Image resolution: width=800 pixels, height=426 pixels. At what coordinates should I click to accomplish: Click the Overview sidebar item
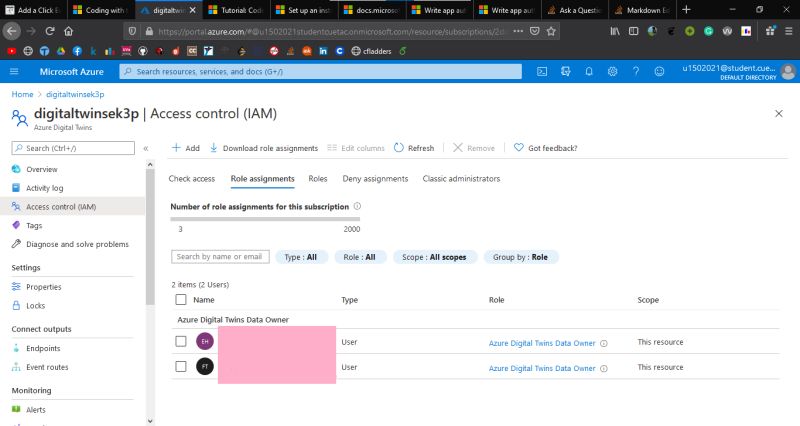coord(42,169)
